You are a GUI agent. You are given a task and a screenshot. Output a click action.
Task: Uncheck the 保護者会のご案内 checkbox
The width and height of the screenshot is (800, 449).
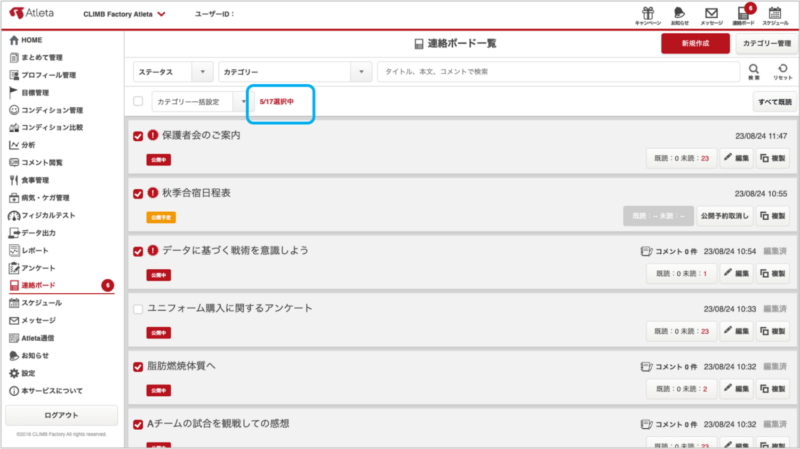point(138,136)
